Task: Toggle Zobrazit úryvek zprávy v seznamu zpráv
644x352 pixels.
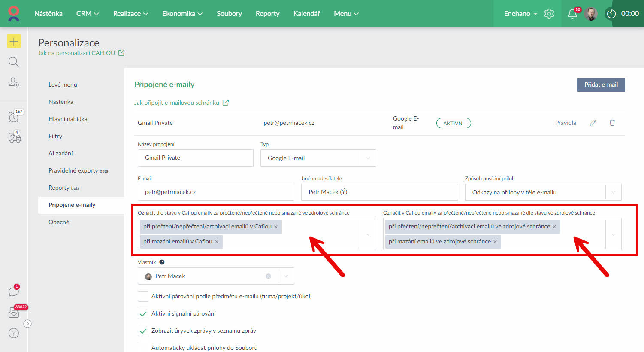Action: (x=143, y=331)
